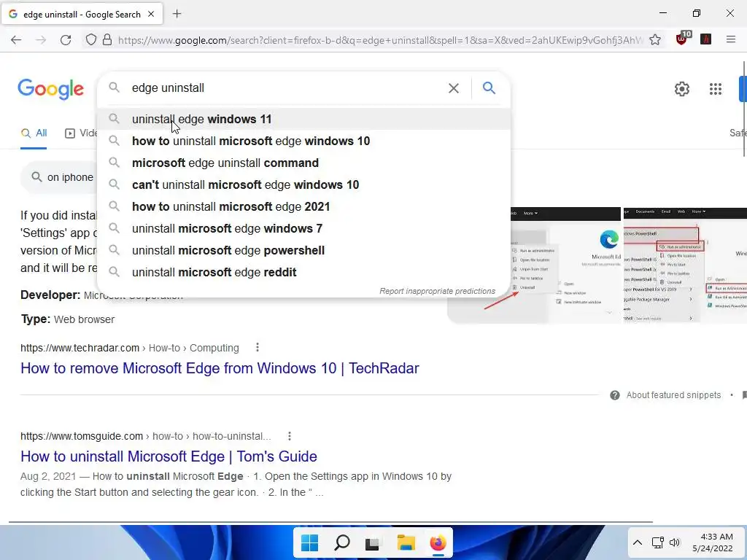Select suggestion how to uninstall microsoft edge 2021
This screenshot has width=747, height=560.
304,206
